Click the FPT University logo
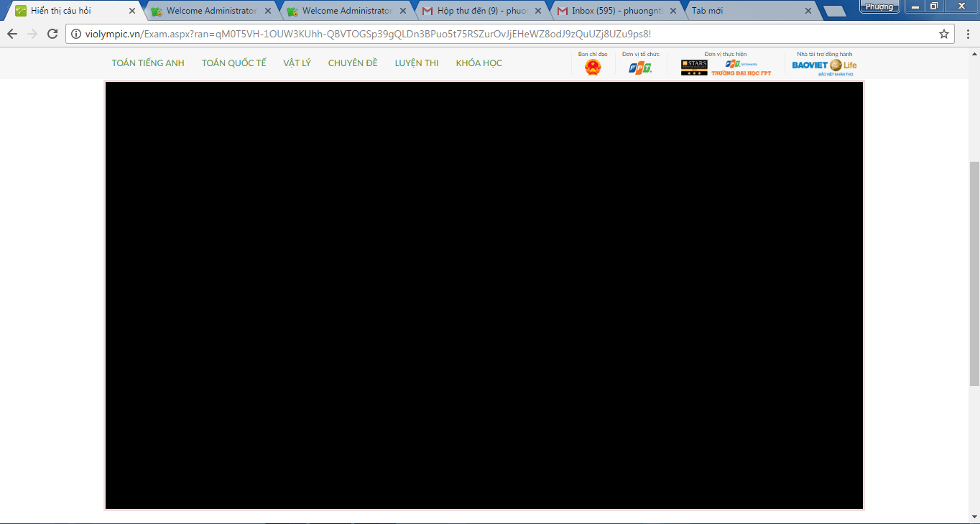This screenshot has height=524, width=980. 741,68
